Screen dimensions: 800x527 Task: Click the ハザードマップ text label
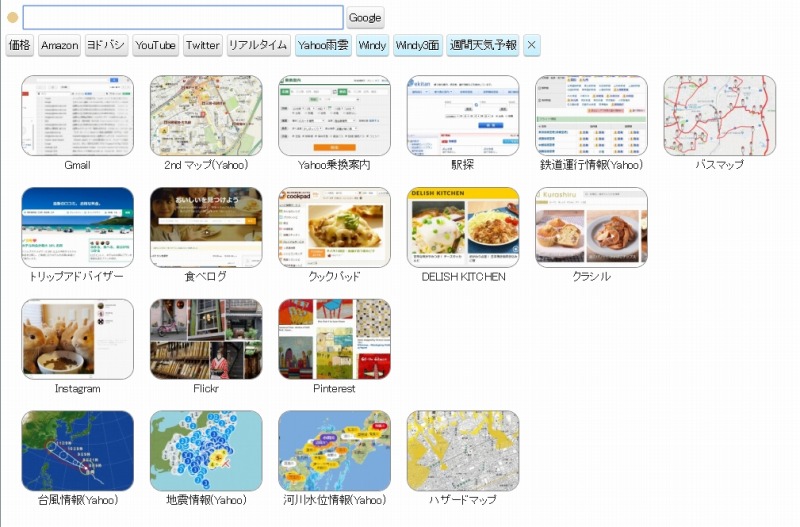(463, 500)
